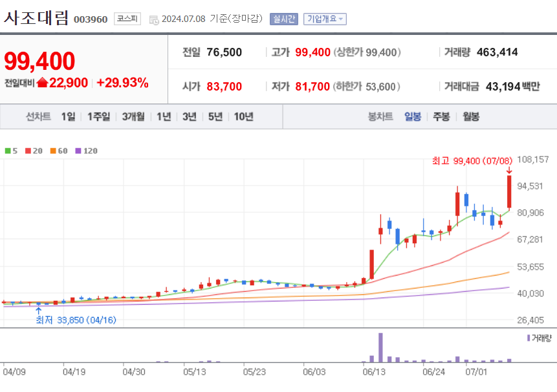The image size is (557, 392).
Task: Click the 거래량 value 463,414
Action: [497, 52]
